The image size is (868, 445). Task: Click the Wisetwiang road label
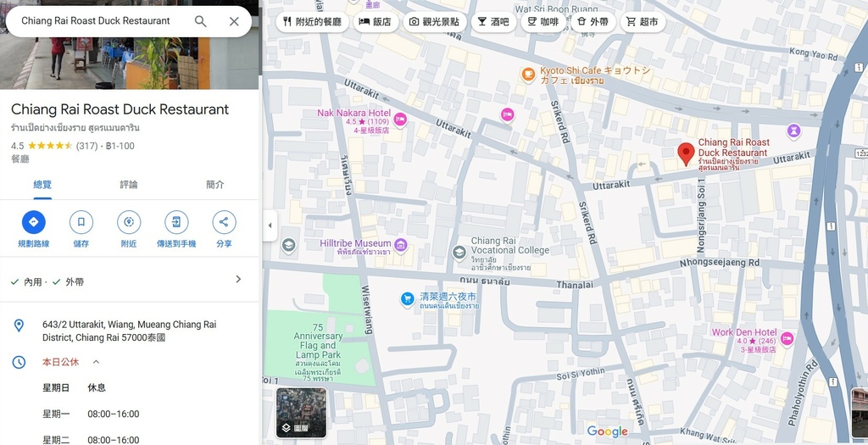coord(368,310)
